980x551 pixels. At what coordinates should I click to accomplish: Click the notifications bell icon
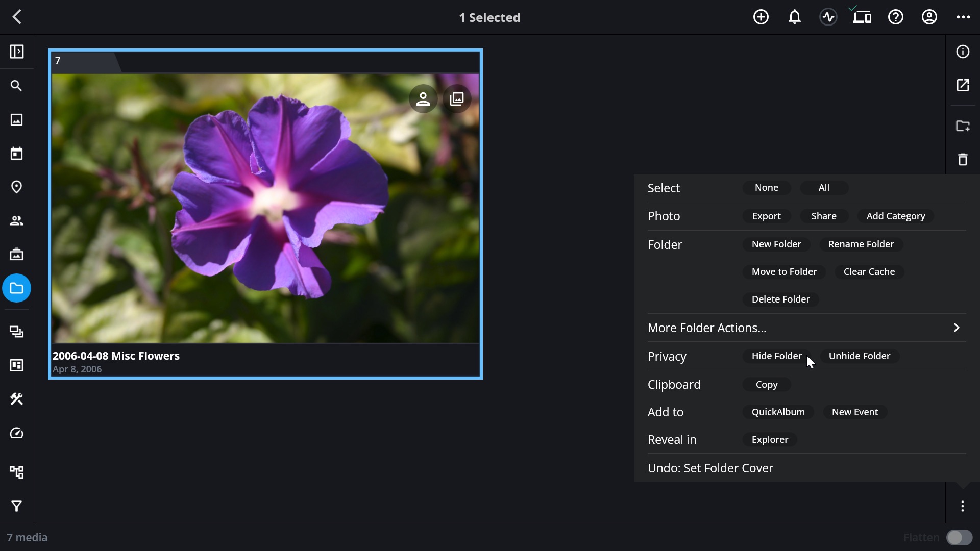(x=794, y=17)
